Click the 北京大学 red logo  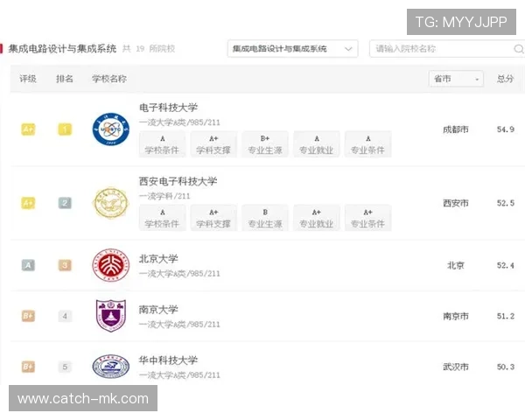[x=110, y=265]
